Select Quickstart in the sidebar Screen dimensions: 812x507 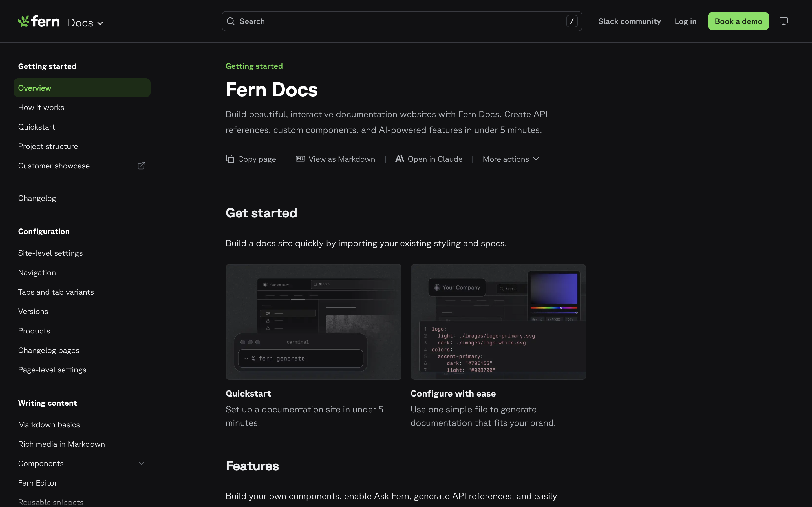pyautogui.click(x=37, y=127)
